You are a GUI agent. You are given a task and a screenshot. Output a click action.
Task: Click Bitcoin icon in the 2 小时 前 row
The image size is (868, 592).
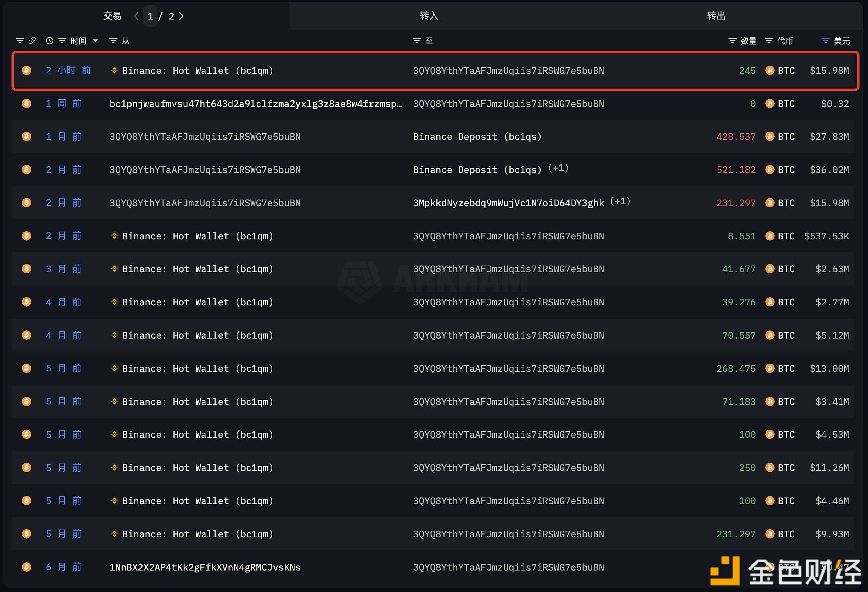[x=27, y=70]
